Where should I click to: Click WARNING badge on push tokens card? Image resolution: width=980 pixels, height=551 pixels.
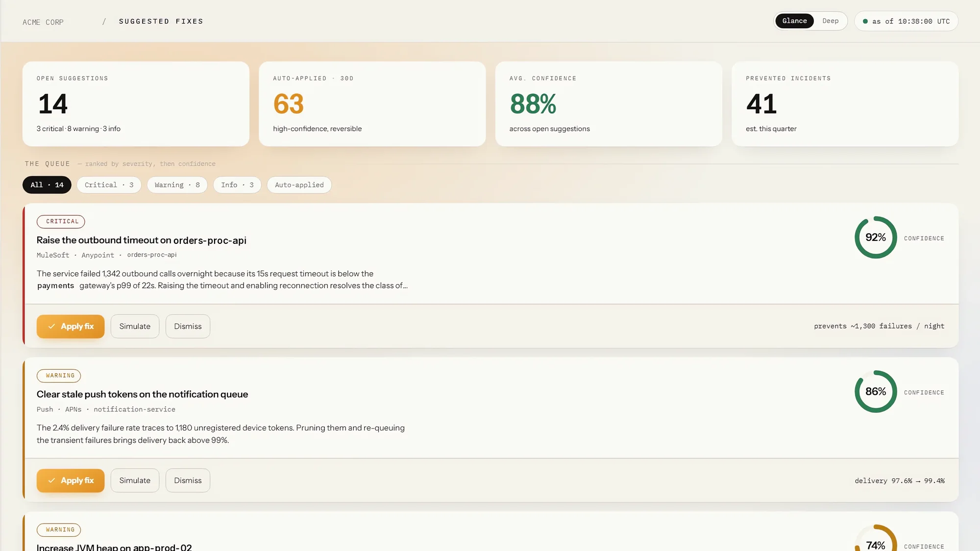(x=59, y=376)
